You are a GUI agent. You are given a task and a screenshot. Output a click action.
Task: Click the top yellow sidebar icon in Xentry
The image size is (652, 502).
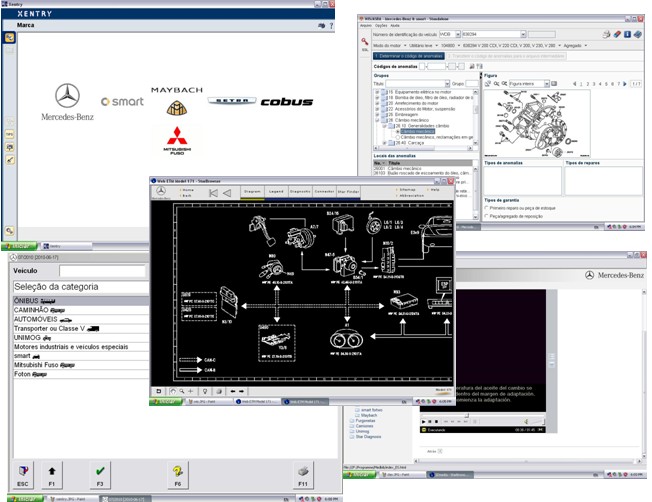click(x=10, y=37)
